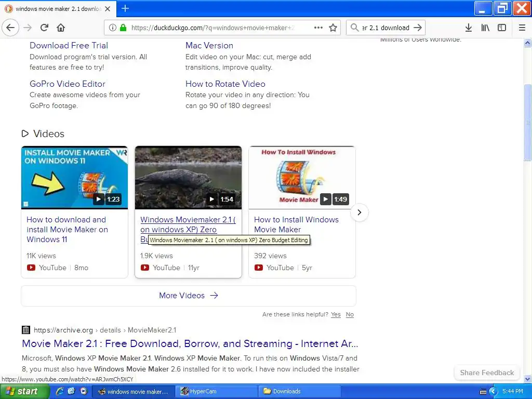Bookmark this page with the star
Screen dimensions: 532x399
click(333, 28)
